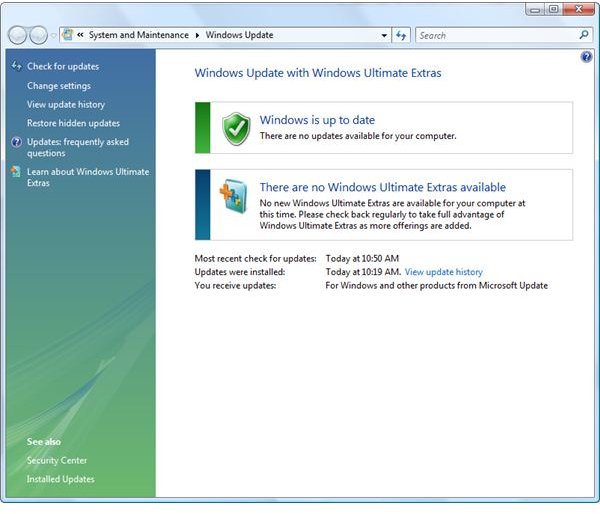Choose Restore hidden updates
The image size is (600, 514).
click(x=73, y=123)
